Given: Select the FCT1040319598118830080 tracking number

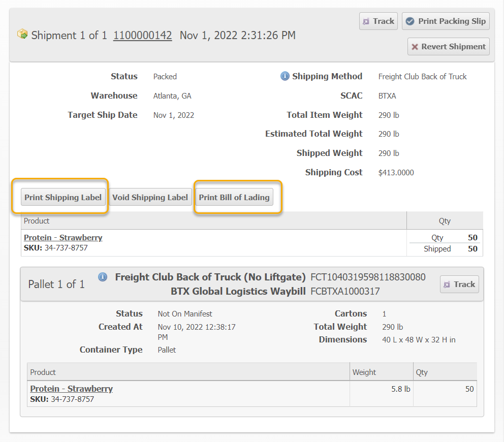Looking at the screenshot, I should (368, 277).
